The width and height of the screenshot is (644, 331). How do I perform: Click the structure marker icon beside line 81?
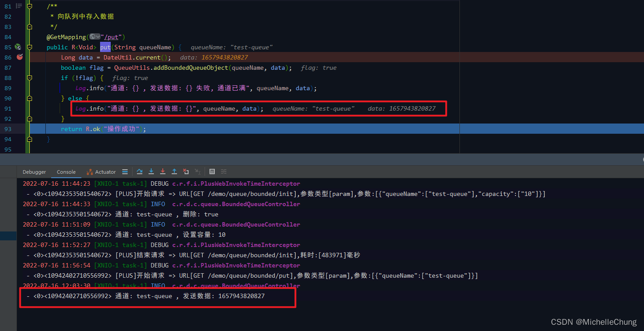[19, 6]
